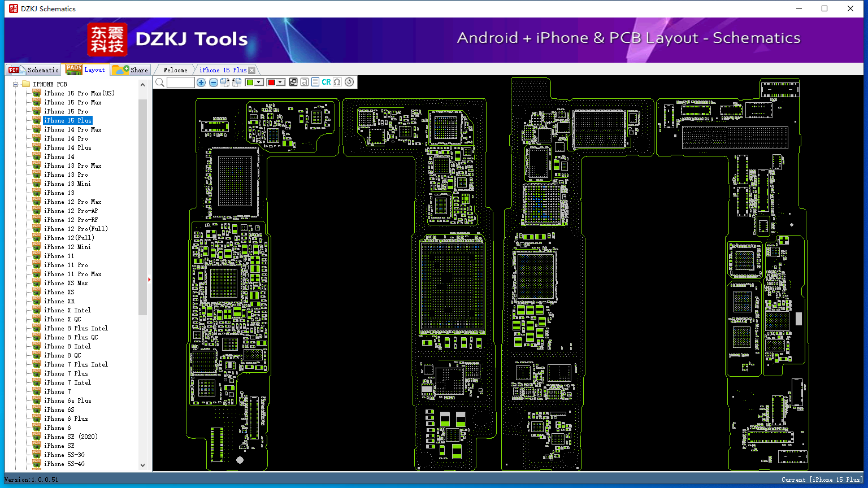The width and height of the screenshot is (868, 488).
Task: Click the Current [iPhone 15 Plus] status text
Action: point(822,480)
